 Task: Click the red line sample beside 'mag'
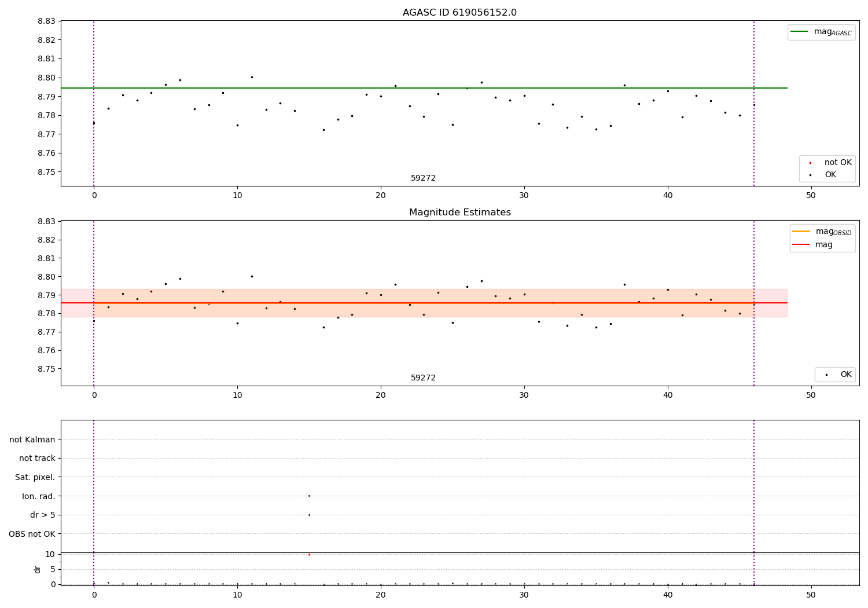coord(801,244)
